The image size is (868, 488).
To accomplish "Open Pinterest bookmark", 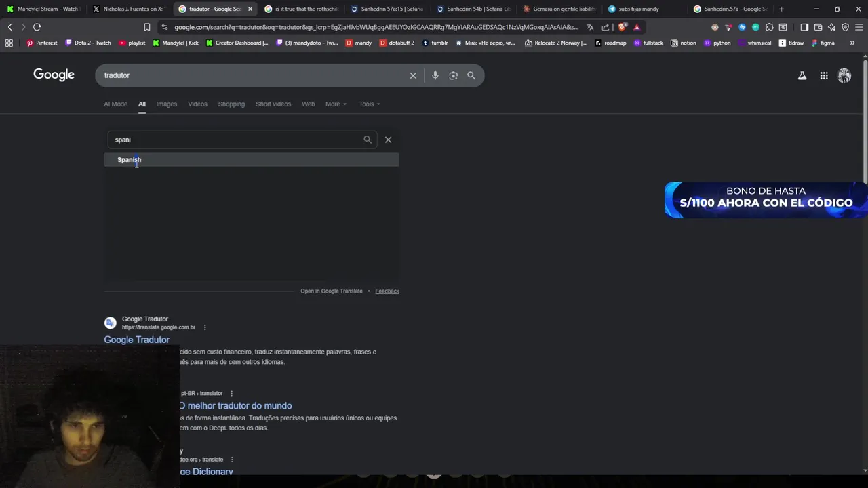I will coord(42,43).
